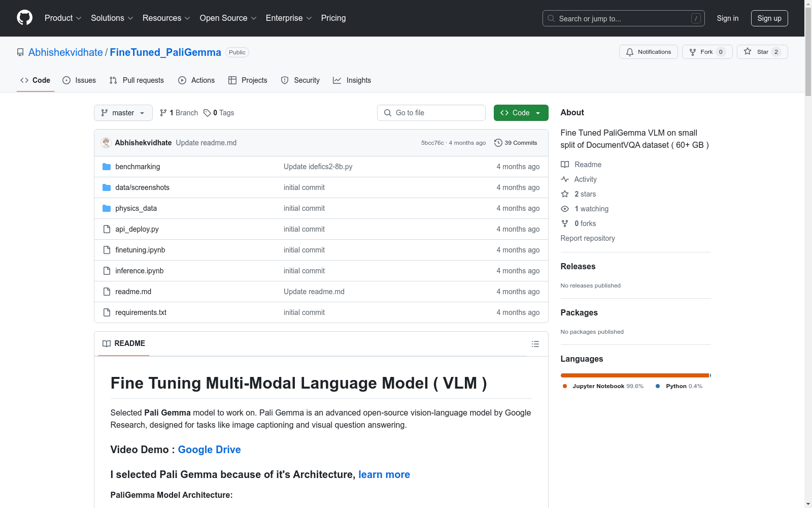Open the Update idefics2-8b.py commit message
812x508 pixels.
[318, 167]
